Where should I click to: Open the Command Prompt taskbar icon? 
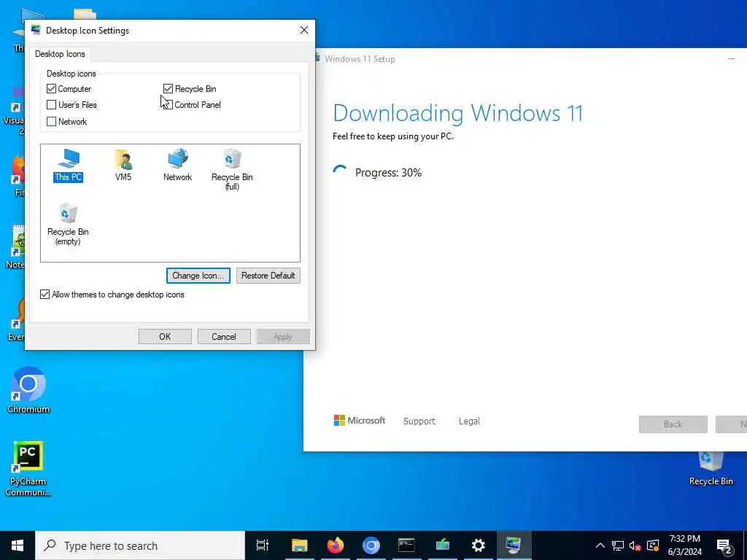pos(406,545)
